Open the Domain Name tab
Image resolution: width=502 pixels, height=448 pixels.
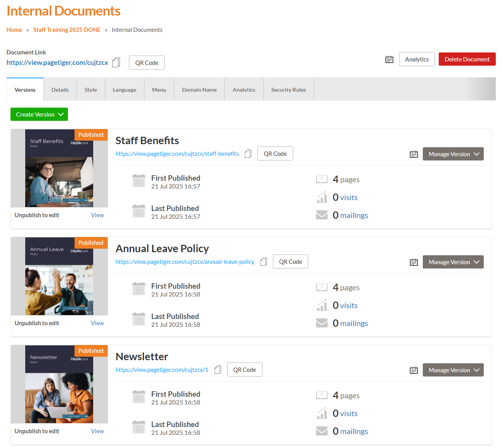click(199, 90)
